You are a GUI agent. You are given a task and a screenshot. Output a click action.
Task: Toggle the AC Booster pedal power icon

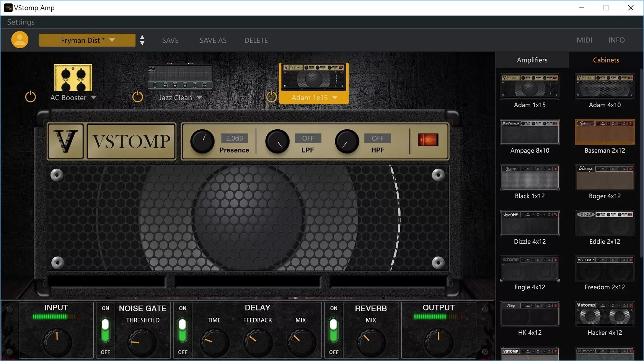(x=31, y=97)
